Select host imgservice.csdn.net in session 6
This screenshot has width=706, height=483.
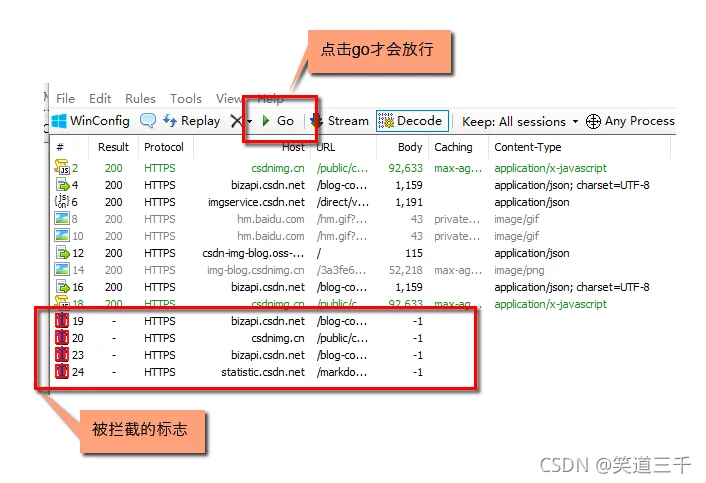[256, 202]
